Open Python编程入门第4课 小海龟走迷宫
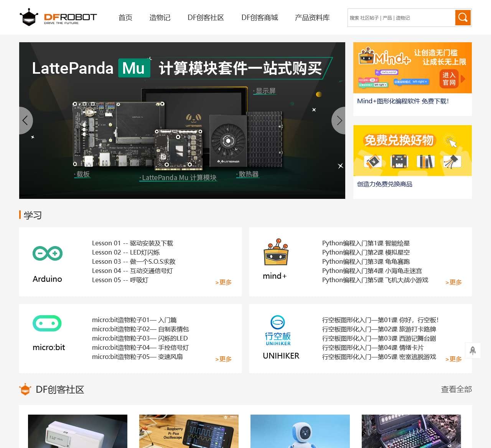The image size is (491, 448). click(x=372, y=271)
